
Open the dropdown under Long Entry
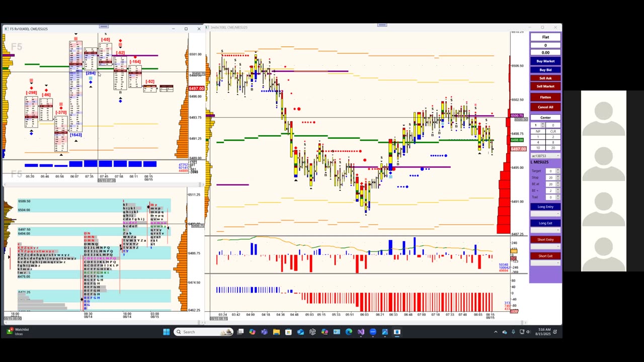[545, 214]
